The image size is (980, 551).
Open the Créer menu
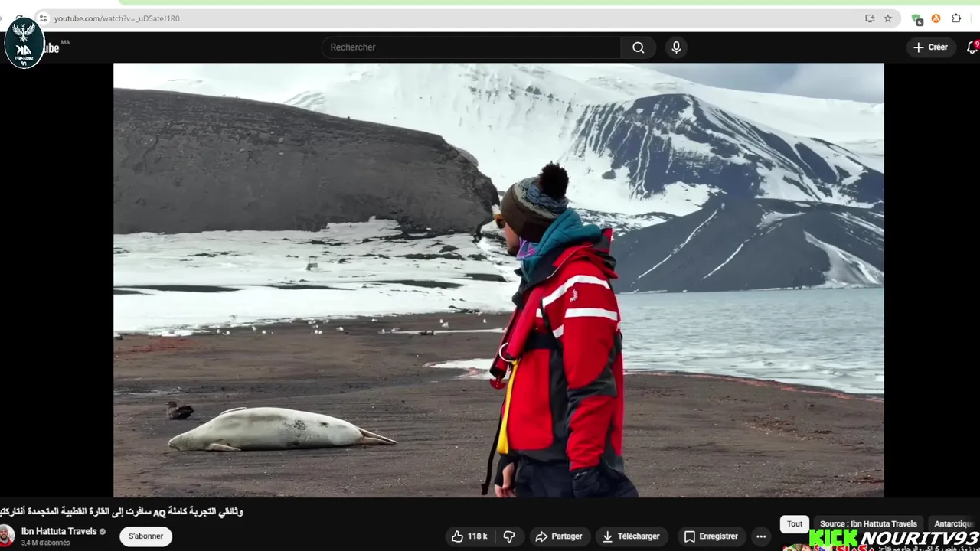[931, 47]
